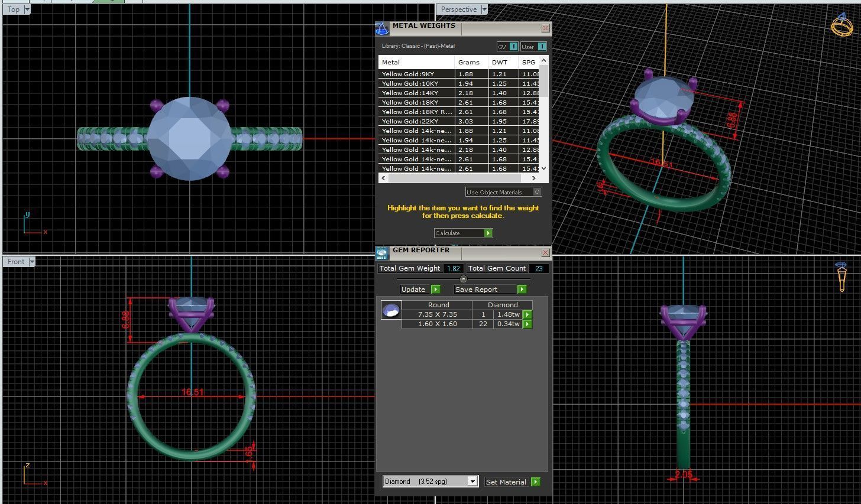
Task: Open the Front viewport dropdown menu
Action: 32,262
